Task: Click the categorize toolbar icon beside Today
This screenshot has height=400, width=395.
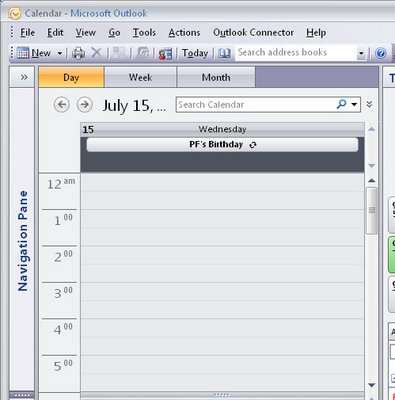Action: pos(166,53)
